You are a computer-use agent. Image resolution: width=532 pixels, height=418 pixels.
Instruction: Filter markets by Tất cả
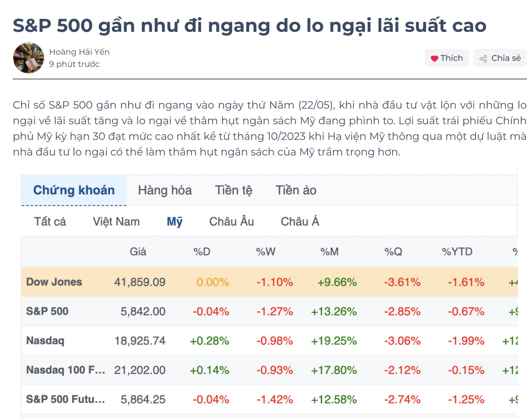click(50, 222)
